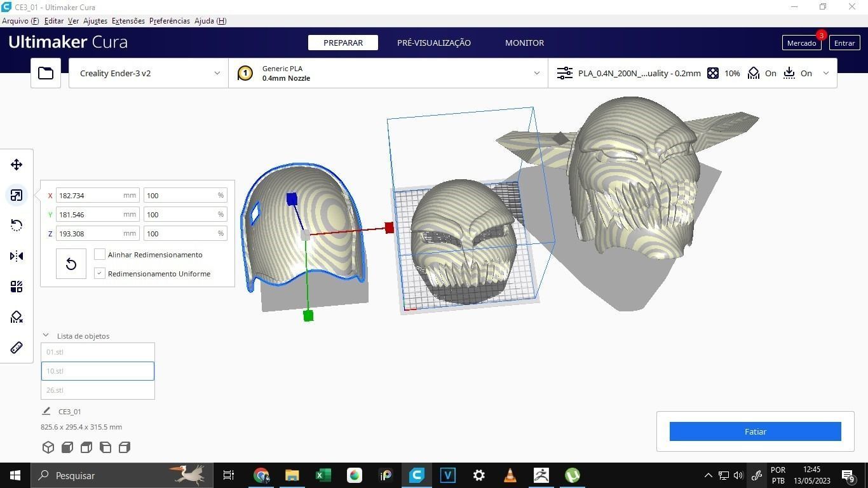Open file folder icon
868x488 pixels.
click(46, 73)
